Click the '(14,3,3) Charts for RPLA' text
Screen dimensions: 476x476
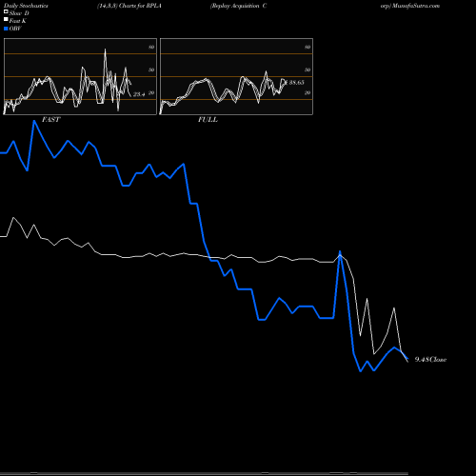click(129, 6)
